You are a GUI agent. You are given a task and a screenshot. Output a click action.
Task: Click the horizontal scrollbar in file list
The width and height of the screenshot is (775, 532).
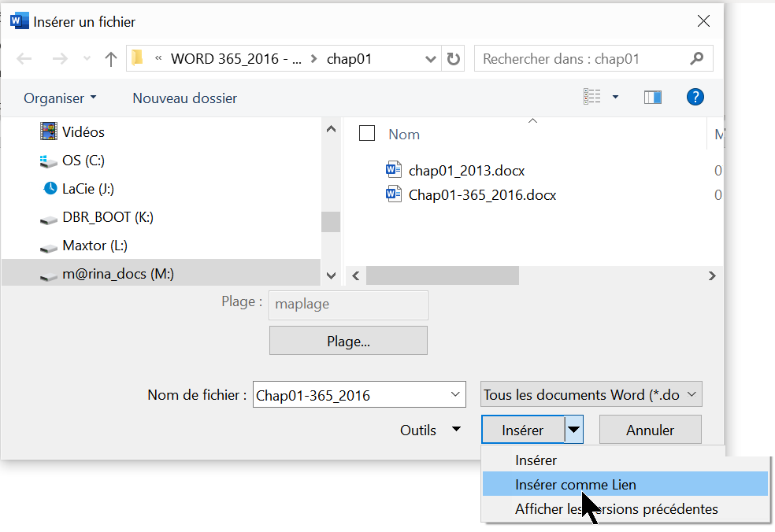(x=443, y=275)
